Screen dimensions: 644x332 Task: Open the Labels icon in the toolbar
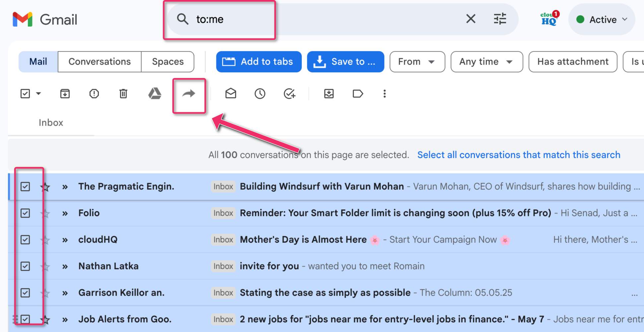click(358, 94)
